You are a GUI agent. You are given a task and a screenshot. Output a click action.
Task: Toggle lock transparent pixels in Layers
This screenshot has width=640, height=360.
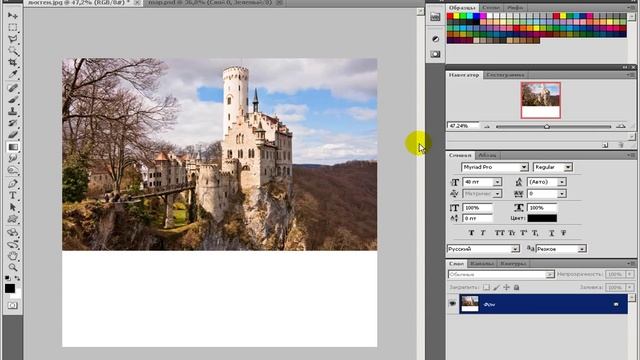(x=486, y=288)
